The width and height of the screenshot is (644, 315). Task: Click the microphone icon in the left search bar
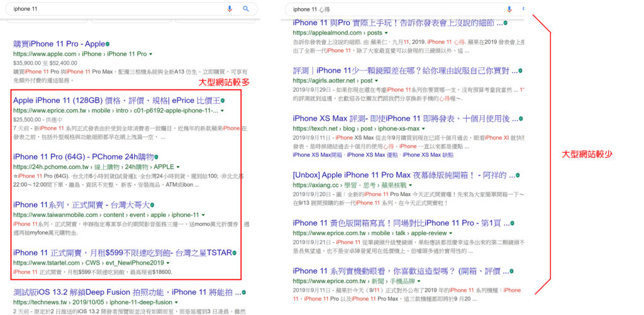click(x=230, y=9)
